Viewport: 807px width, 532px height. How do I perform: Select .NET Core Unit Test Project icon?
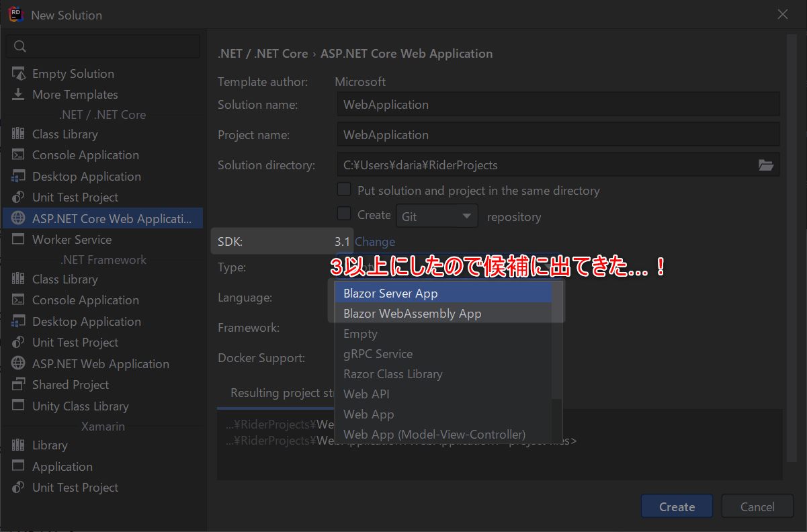[x=19, y=197]
